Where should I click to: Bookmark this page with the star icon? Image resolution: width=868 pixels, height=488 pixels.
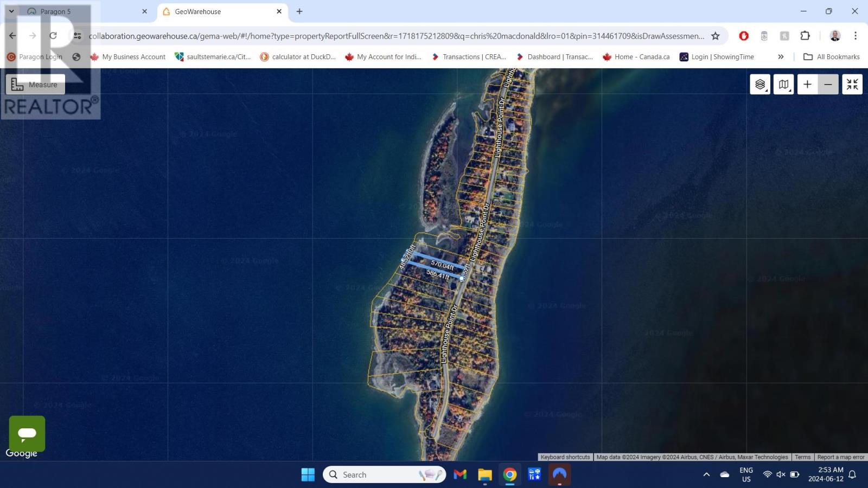pos(716,36)
